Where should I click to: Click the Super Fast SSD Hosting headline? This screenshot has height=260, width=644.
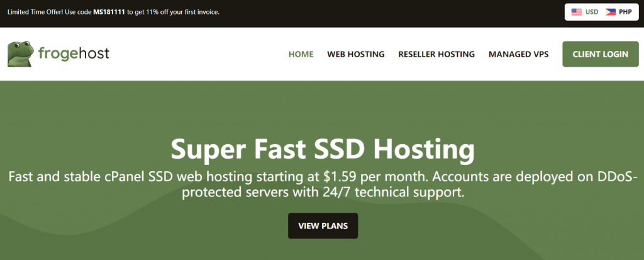click(x=323, y=149)
